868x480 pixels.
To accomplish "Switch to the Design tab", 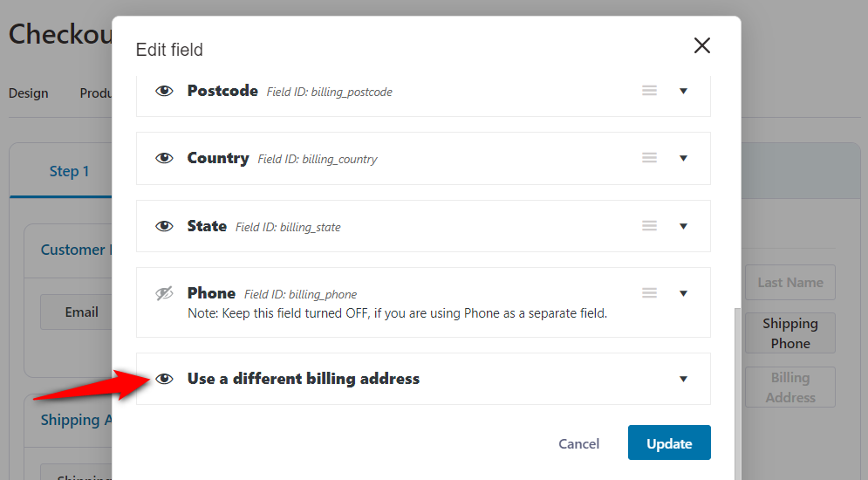I will click(x=28, y=93).
